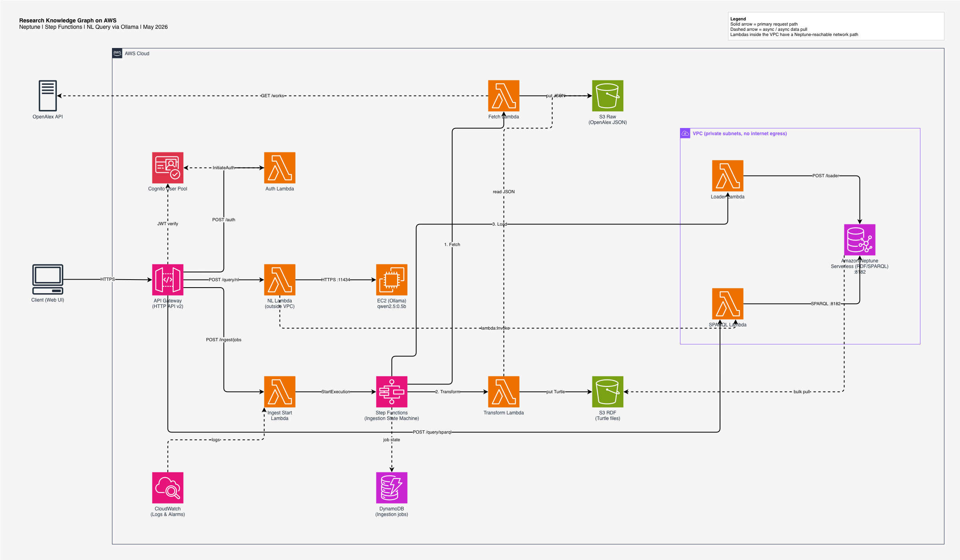Click the 'VPC (private subnets, no internet egress)' label

(x=740, y=134)
